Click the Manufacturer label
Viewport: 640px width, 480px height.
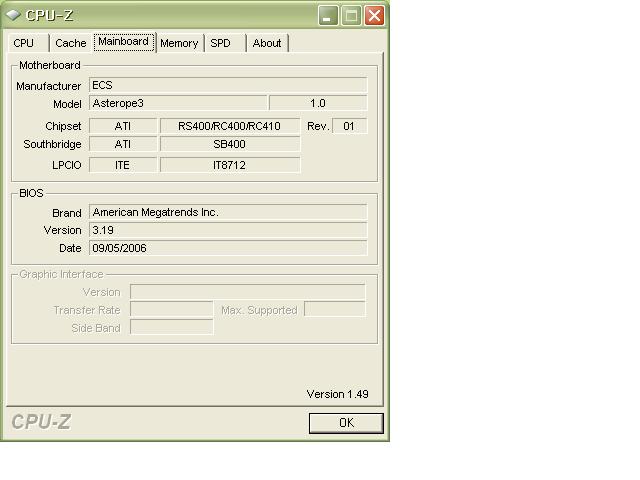tap(49, 86)
